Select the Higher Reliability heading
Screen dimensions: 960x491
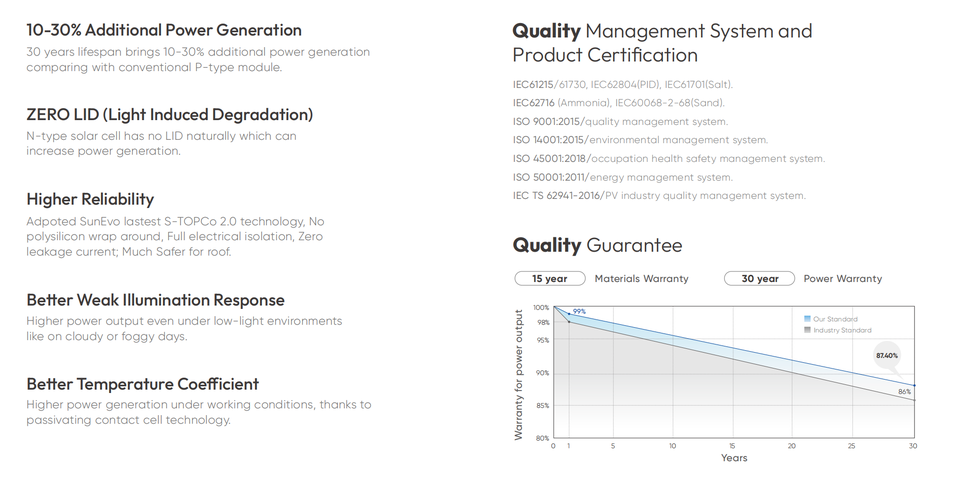click(90, 199)
